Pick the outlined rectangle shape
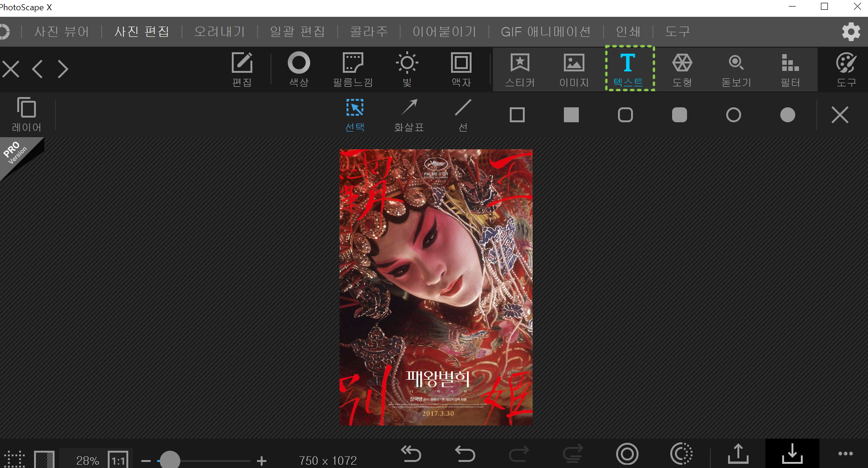 tap(517, 115)
